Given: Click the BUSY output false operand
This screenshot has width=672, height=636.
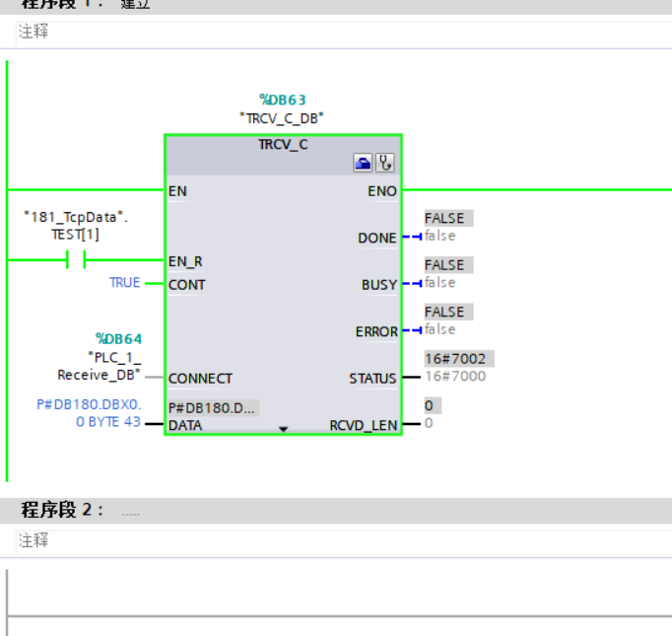Looking at the screenshot, I should pyautogui.click(x=440, y=283).
